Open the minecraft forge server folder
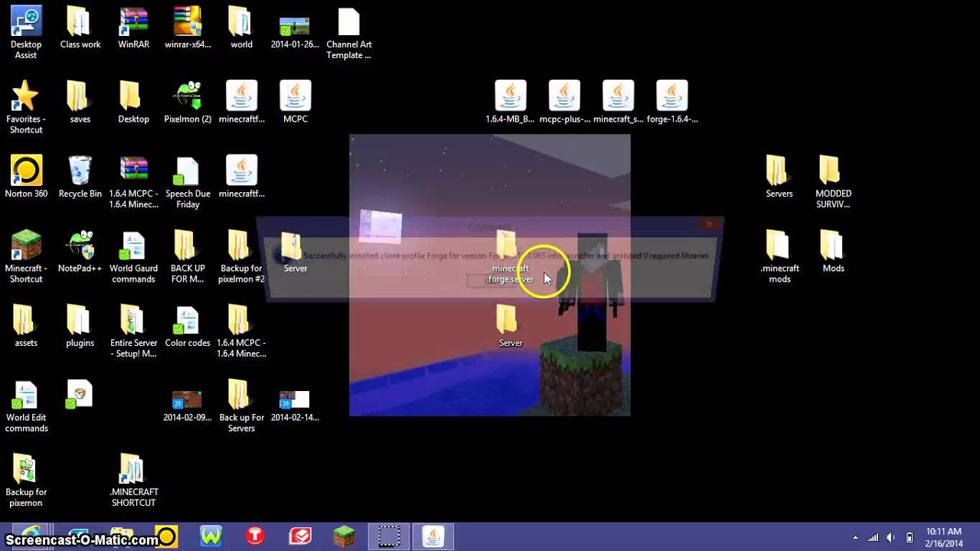This screenshot has width=980, height=551. [x=510, y=256]
